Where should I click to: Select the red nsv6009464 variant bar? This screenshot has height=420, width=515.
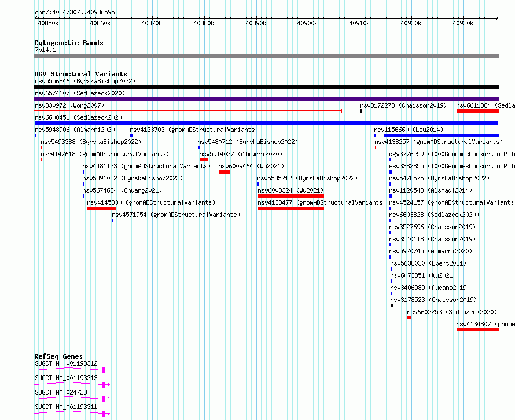(225, 172)
